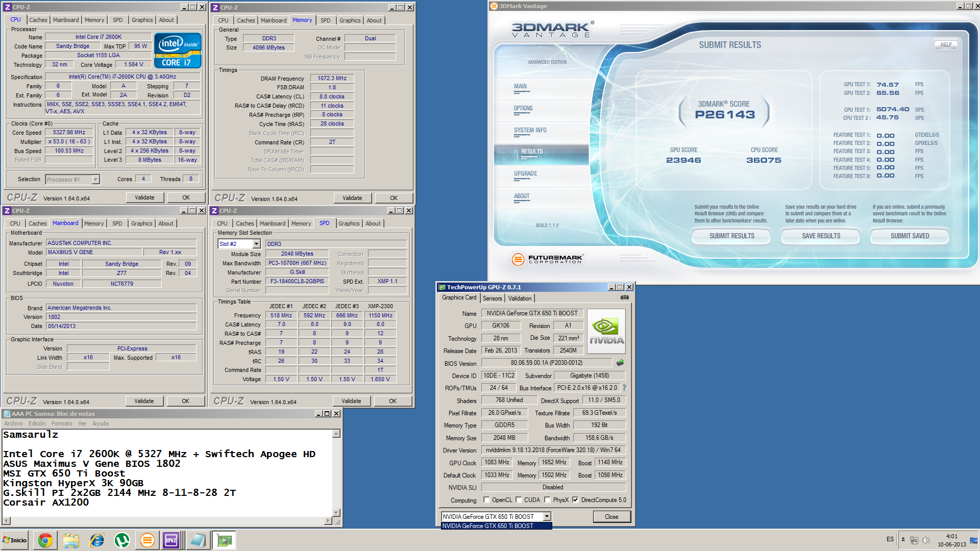Viewport: 980px width, 551px height.
Task: Click Validate in the top-left CPU-Z window
Action: pos(144,197)
